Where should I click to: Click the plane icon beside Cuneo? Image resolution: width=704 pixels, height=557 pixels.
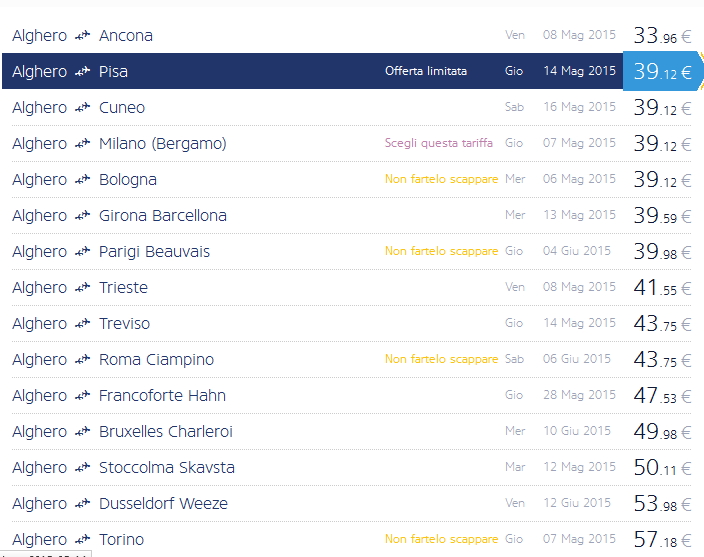(x=83, y=108)
